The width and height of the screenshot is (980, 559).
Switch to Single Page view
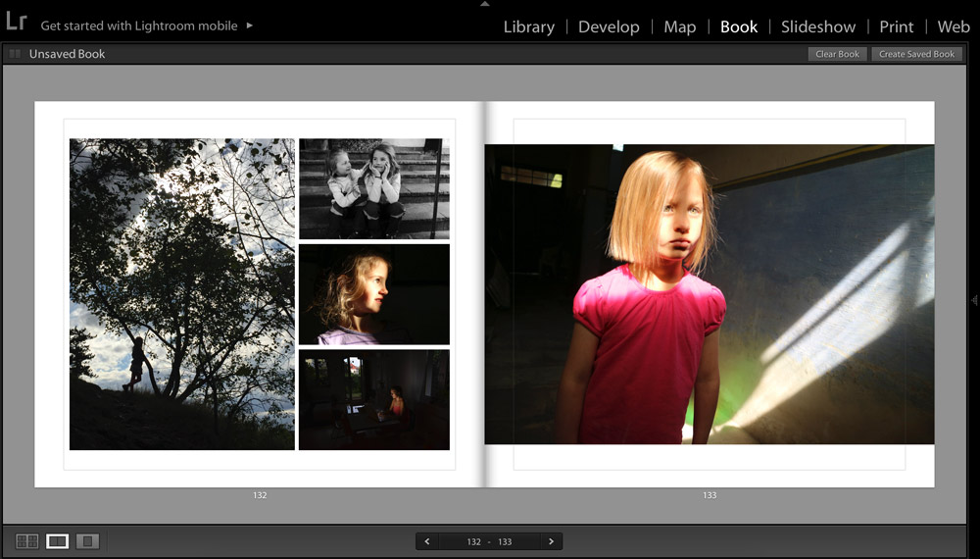tap(87, 541)
